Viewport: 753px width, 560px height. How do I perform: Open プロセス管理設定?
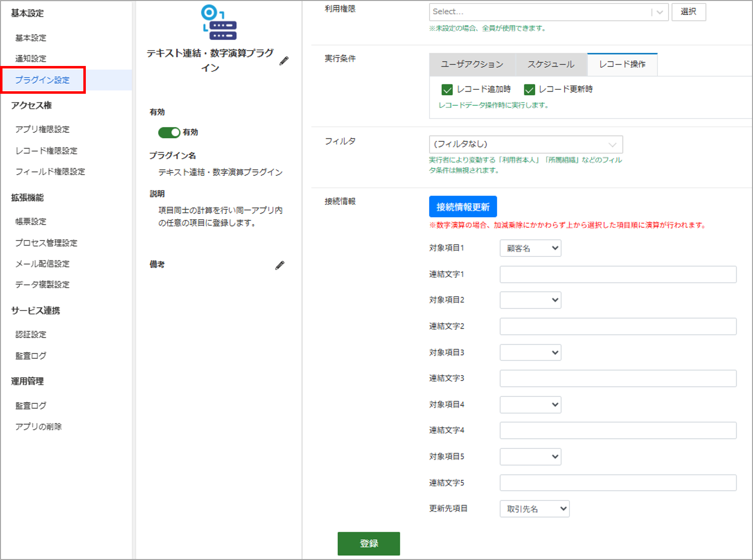[x=47, y=243]
